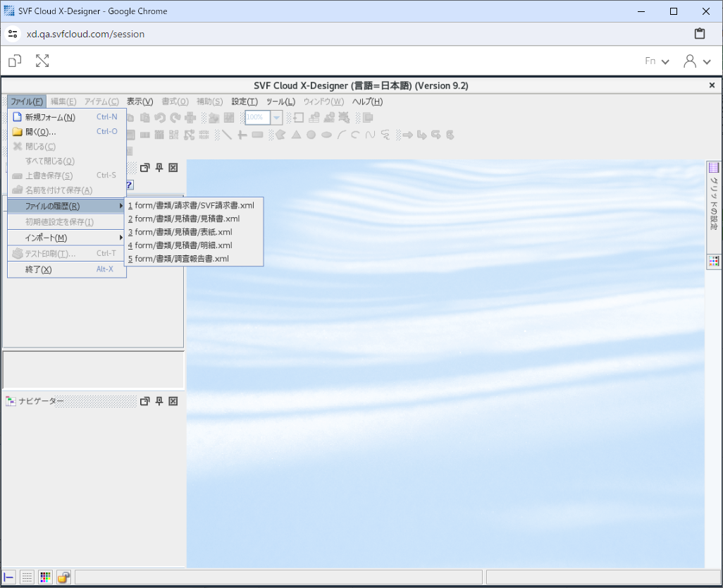This screenshot has width=723, height=588.
Task: Toggle the dotted grid icon in status bar
Action: click(x=27, y=577)
